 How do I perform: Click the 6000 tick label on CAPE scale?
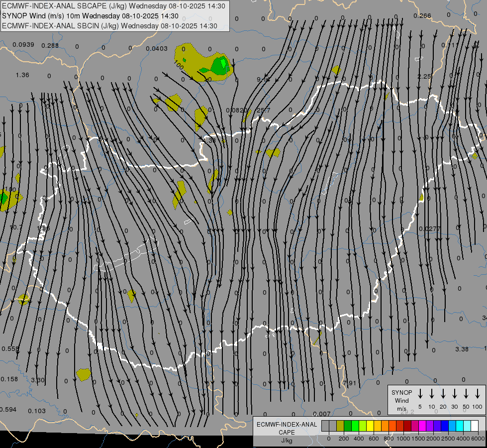click(478, 439)
